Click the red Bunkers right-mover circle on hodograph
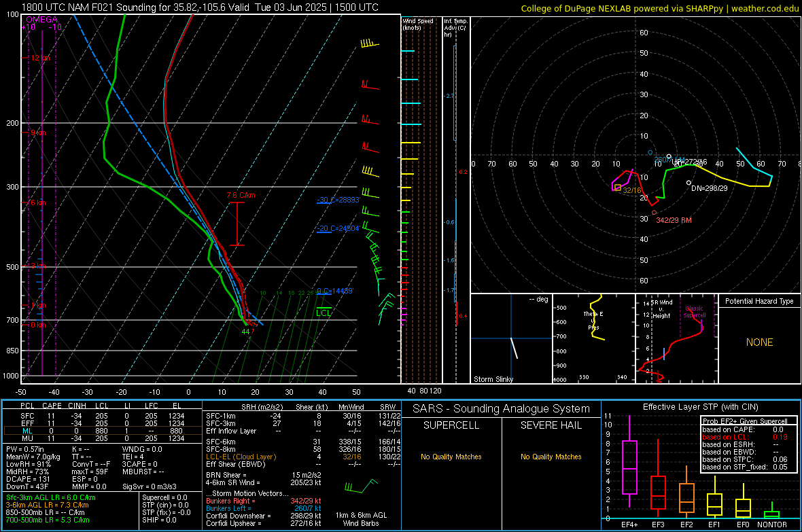Screen dimensions: 802x532 tap(654, 212)
